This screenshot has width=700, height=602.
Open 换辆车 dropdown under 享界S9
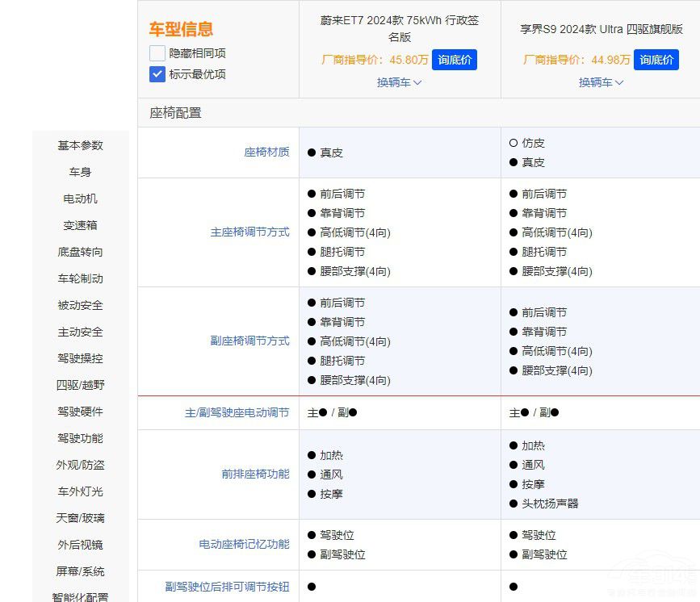pyautogui.click(x=600, y=82)
